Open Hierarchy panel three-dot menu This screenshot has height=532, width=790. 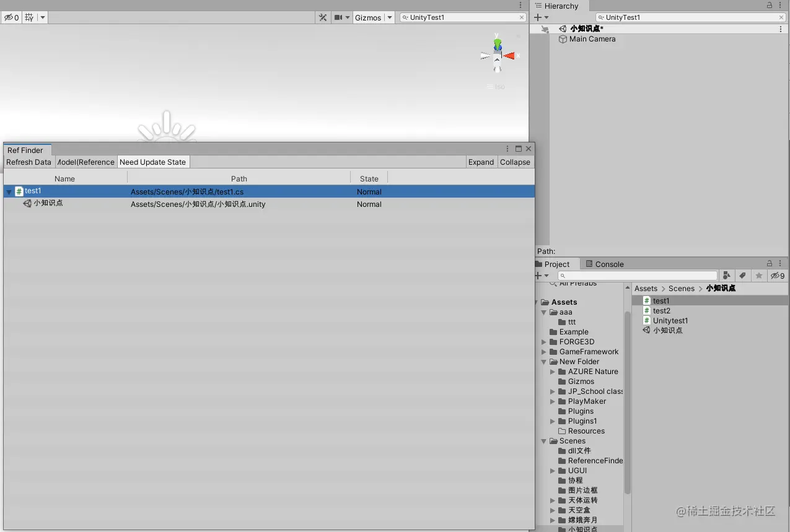click(x=781, y=6)
